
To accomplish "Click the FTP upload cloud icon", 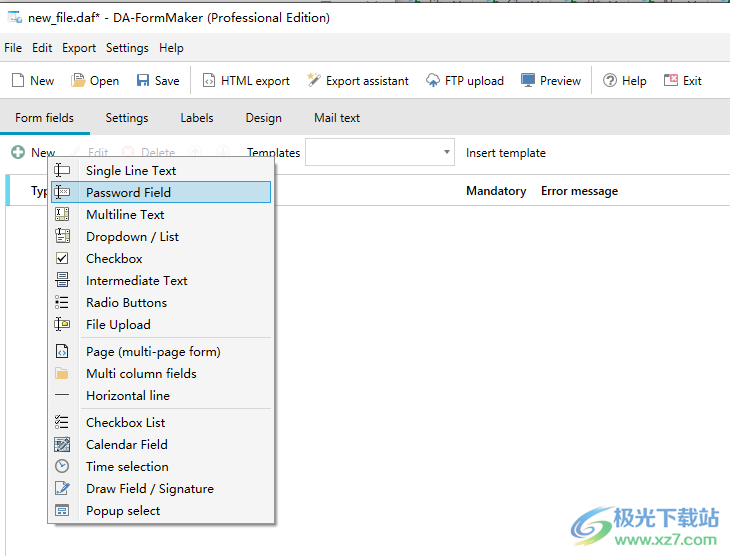I will (433, 81).
